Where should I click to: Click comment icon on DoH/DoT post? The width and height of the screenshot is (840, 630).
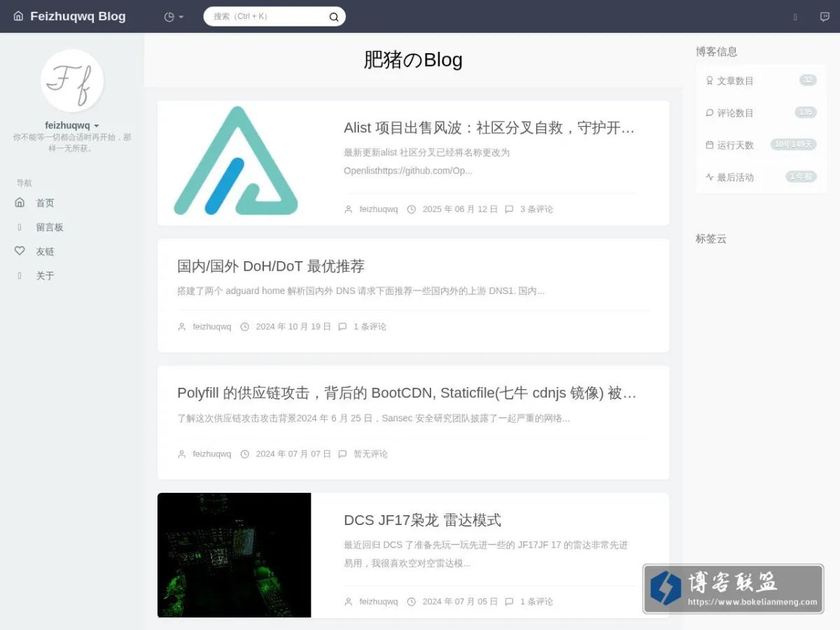[342, 327]
